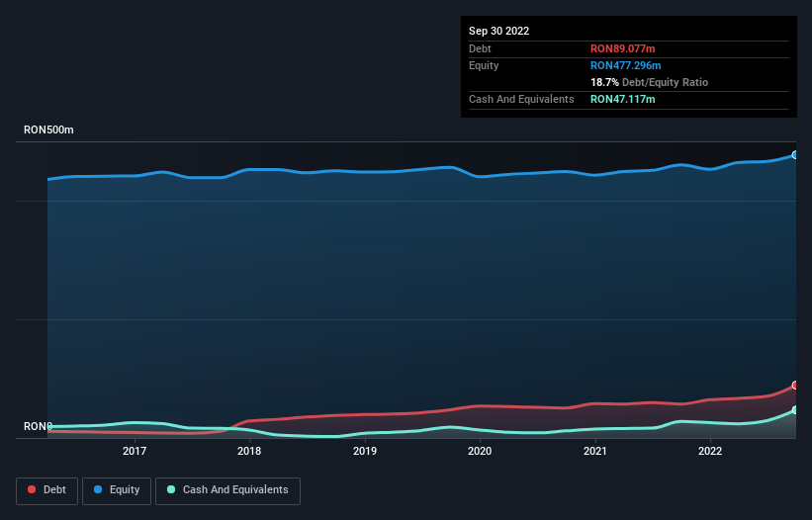Click the RON477.296m equity value

[626, 65]
